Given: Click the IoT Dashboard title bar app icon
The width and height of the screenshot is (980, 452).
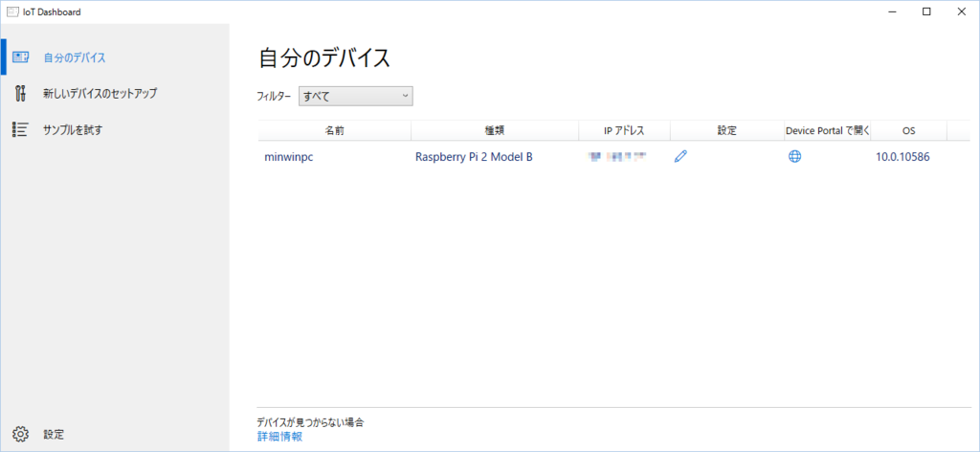Looking at the screenshot, I should coord(12,11).
